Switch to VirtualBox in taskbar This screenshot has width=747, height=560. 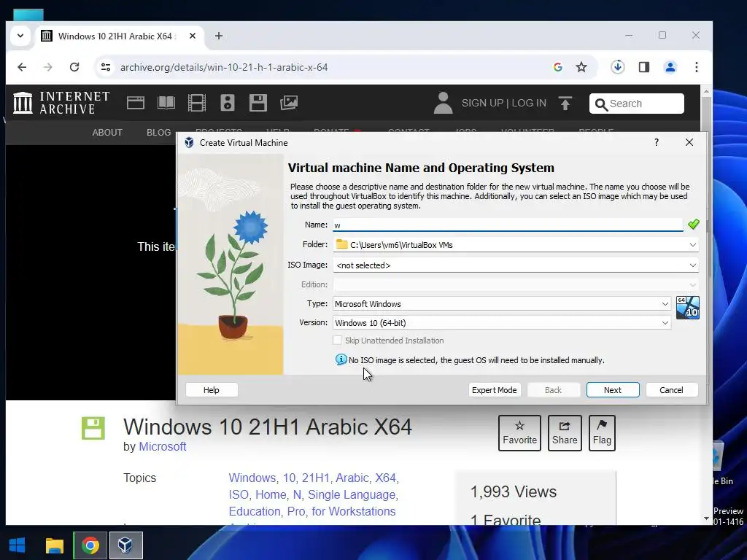point(125,545)
